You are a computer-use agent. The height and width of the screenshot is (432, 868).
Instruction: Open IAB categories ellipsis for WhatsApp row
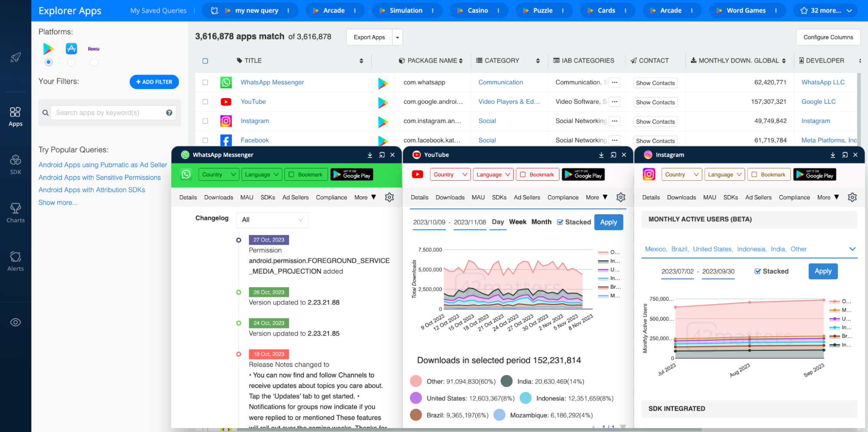point(614,82)
